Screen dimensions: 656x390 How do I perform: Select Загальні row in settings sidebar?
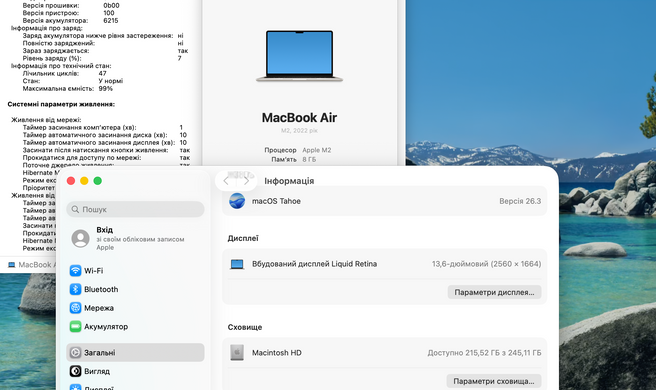pyautogui.click(x=135, y=353)
